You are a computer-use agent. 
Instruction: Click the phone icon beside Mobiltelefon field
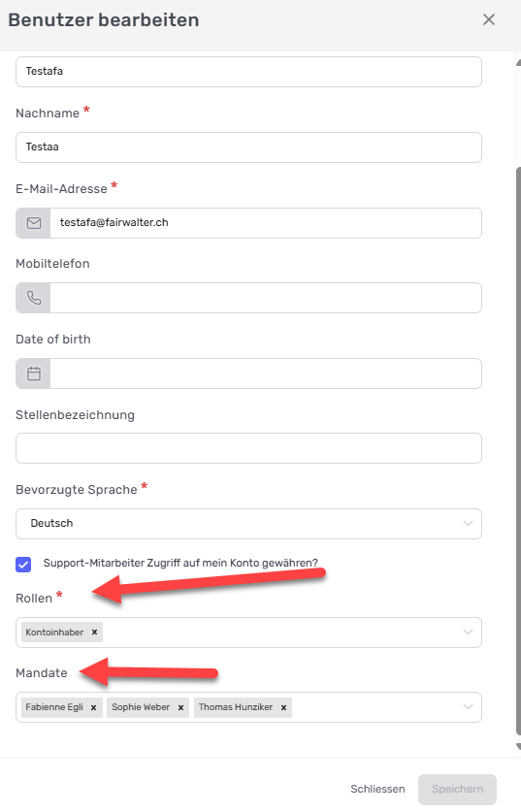tap(34, 298)
